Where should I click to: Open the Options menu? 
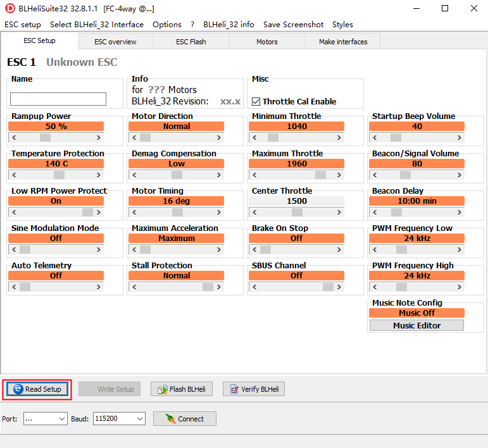[x=167, y=25]
